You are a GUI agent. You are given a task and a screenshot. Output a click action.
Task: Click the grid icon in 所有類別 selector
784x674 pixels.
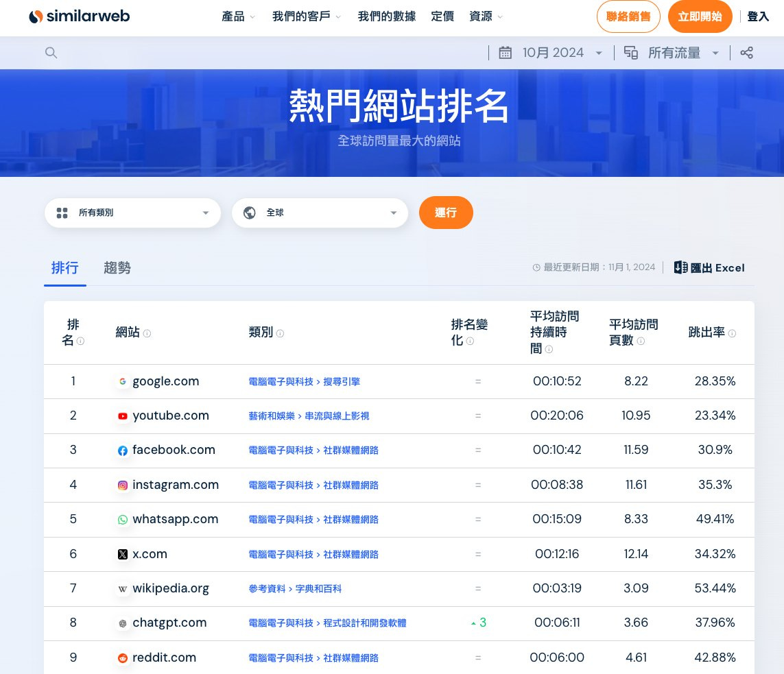tap(62, 213)
